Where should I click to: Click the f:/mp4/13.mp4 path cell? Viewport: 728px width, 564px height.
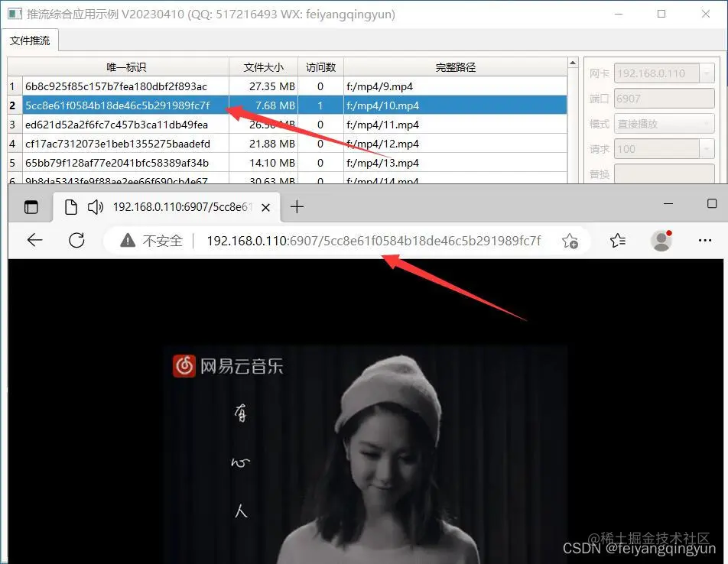point(455,163)
